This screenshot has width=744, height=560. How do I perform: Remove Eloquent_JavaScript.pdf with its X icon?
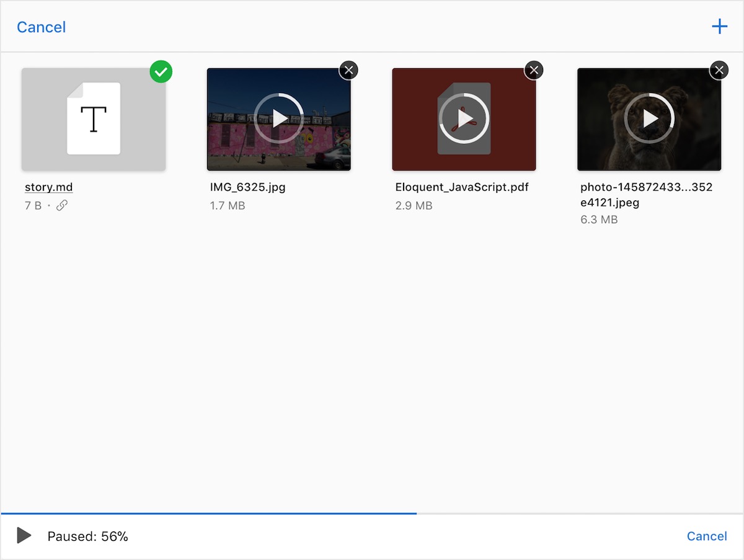tap(534, 70)
